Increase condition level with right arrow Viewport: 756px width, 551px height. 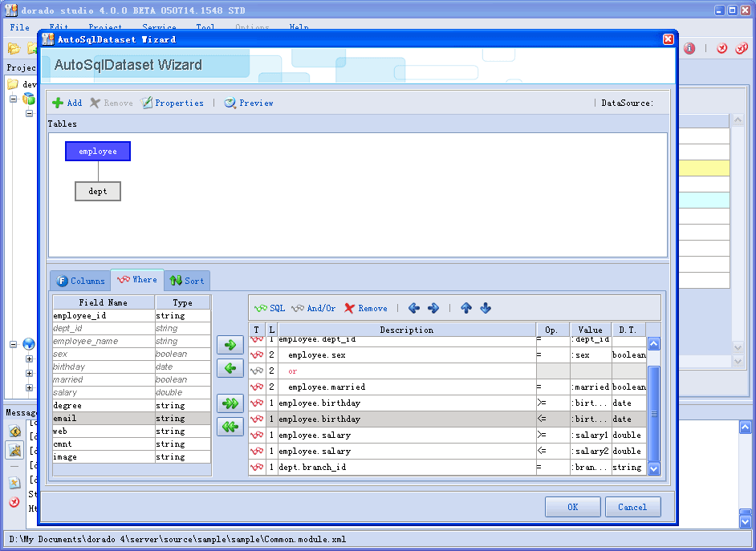point(433,308)
